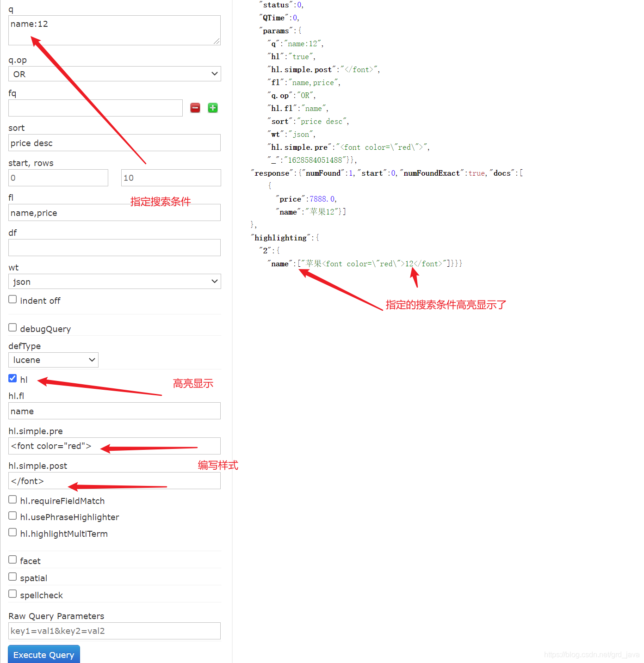Screen dimensions: 644x663
Task: Open the wt dropdown showing json
Action: 115,282
